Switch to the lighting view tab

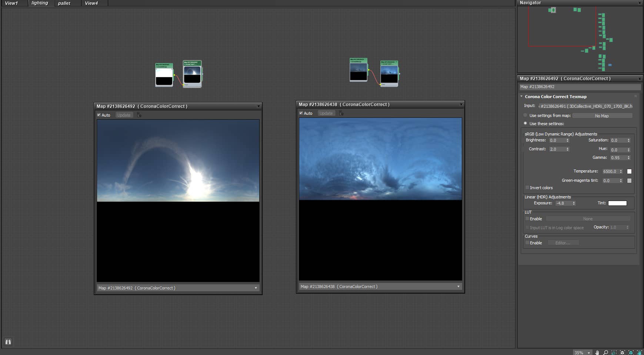click(x=40, y=3)
